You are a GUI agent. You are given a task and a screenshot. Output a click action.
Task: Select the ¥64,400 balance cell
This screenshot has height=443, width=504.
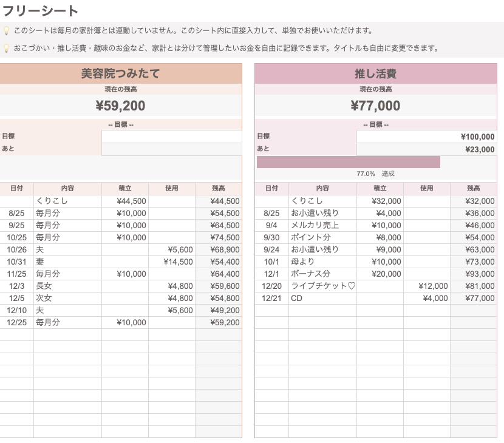pos(219,274)
